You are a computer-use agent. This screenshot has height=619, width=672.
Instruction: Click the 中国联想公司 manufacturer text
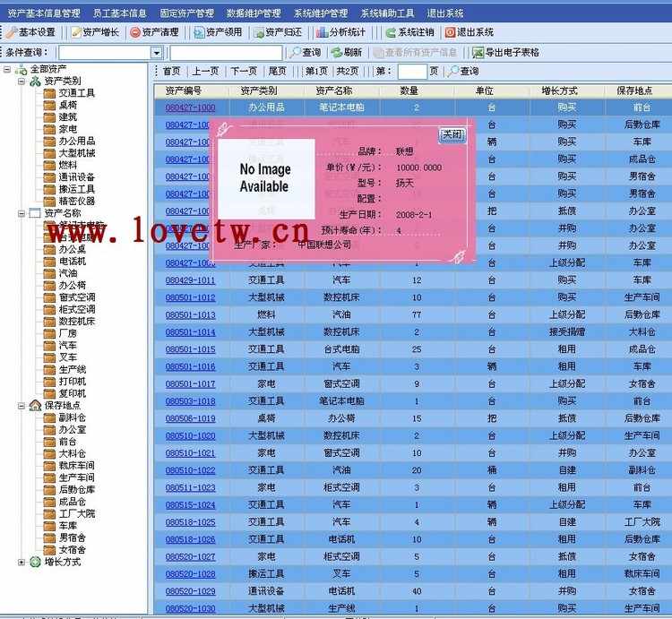(324, 245)
